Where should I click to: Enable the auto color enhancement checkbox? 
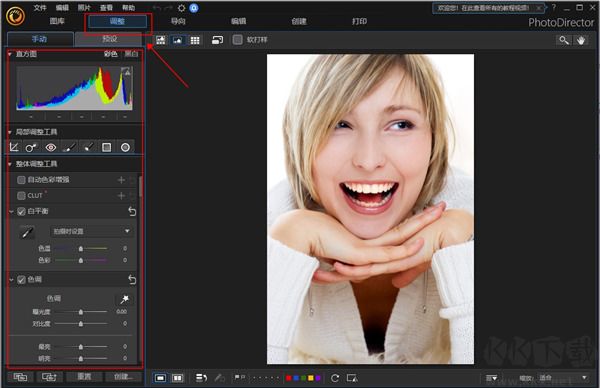pos(21,180)
